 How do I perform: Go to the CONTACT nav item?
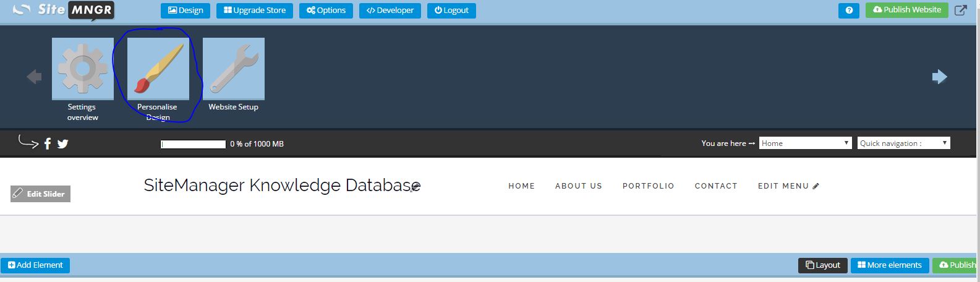point(716,186)
